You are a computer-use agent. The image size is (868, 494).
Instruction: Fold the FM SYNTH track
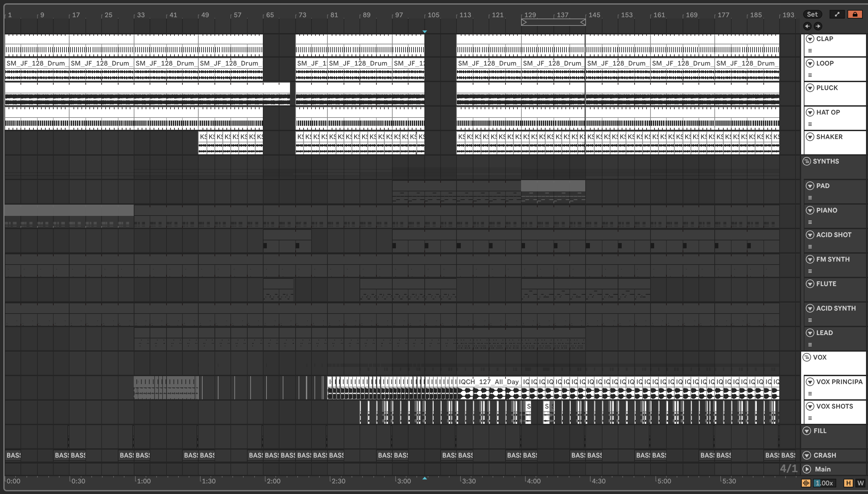point(810,259)
